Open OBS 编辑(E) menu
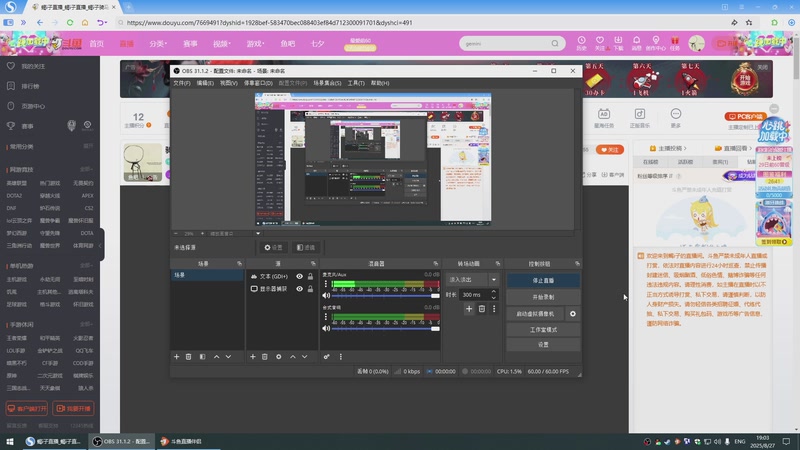The image size is (800, 450). [x=205, y=83]
